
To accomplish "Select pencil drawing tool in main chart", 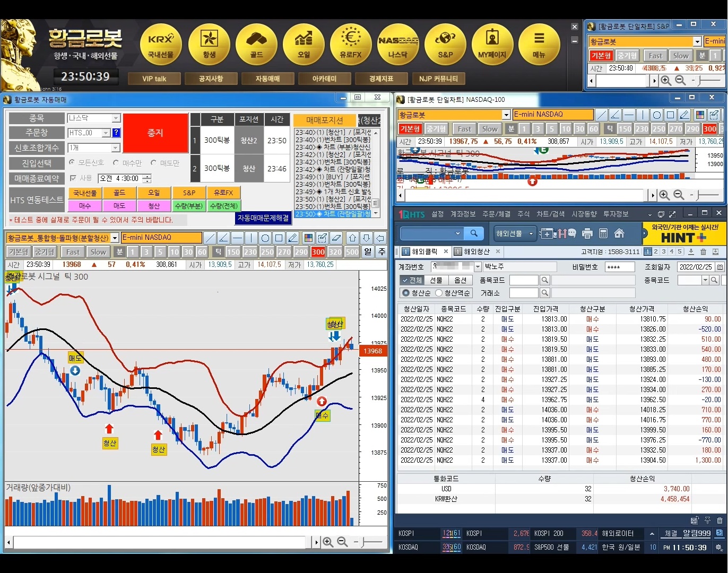I will [293, 238].
